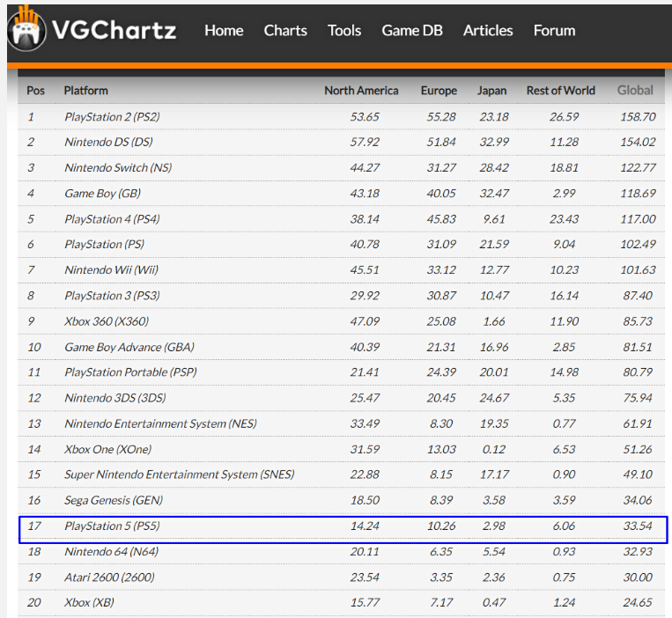Click Xbox One Japan value 0.12
Screen dimensions: 672x618
pyautogui.click(x=494, y=449)
